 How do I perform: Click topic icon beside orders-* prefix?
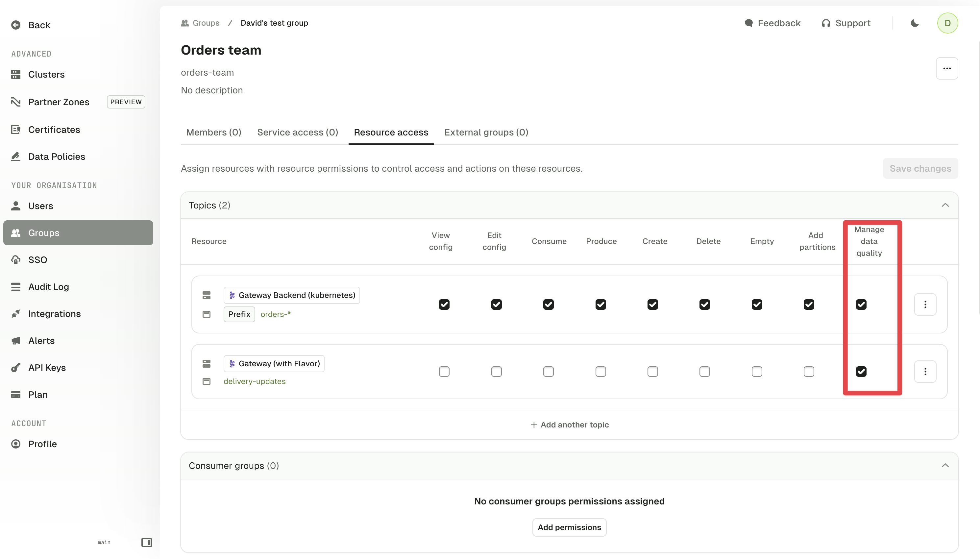pyautogui.click(x=207, y=314)
